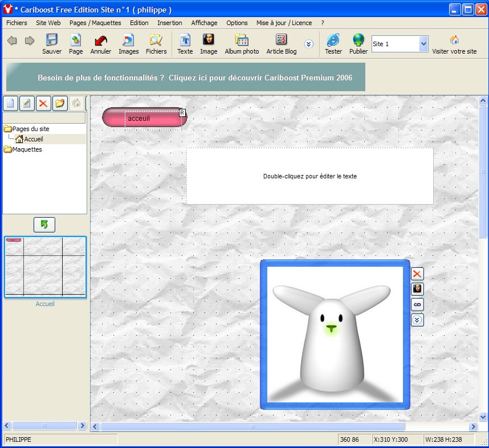Undo with the Annuler icon
489x448 pixels.
(101, 44)
